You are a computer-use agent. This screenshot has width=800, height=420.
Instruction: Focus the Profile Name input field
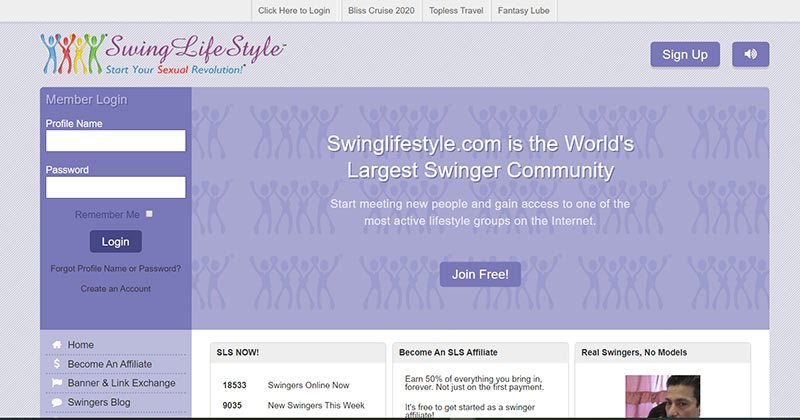[116, 140]
